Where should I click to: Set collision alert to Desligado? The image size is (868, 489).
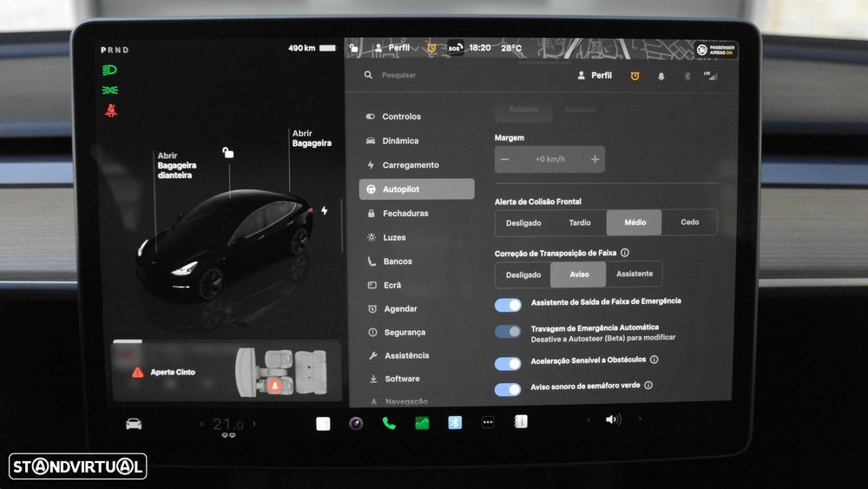[523, 222]
